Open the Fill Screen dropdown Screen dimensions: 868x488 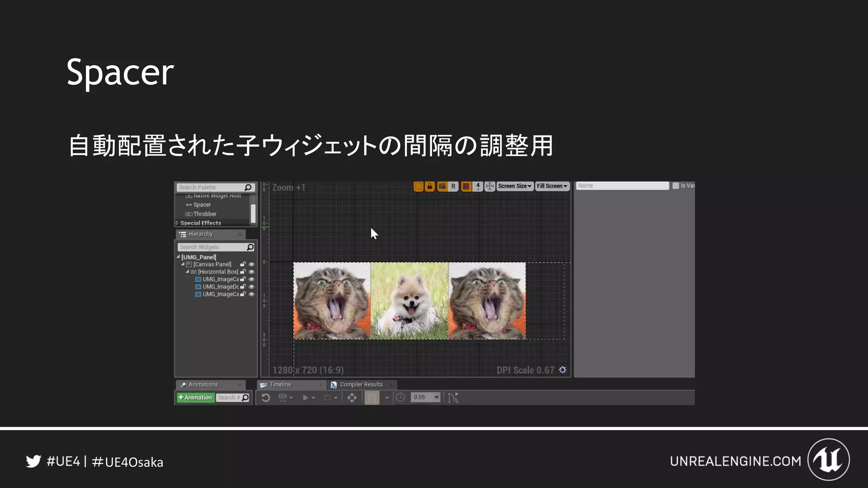552,186
